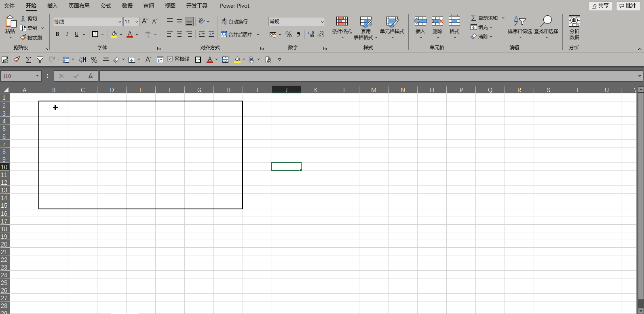Viewport: 644px width, 314px height.
Task: Toggle align left horizontal alignment
Action: point(170,34)
